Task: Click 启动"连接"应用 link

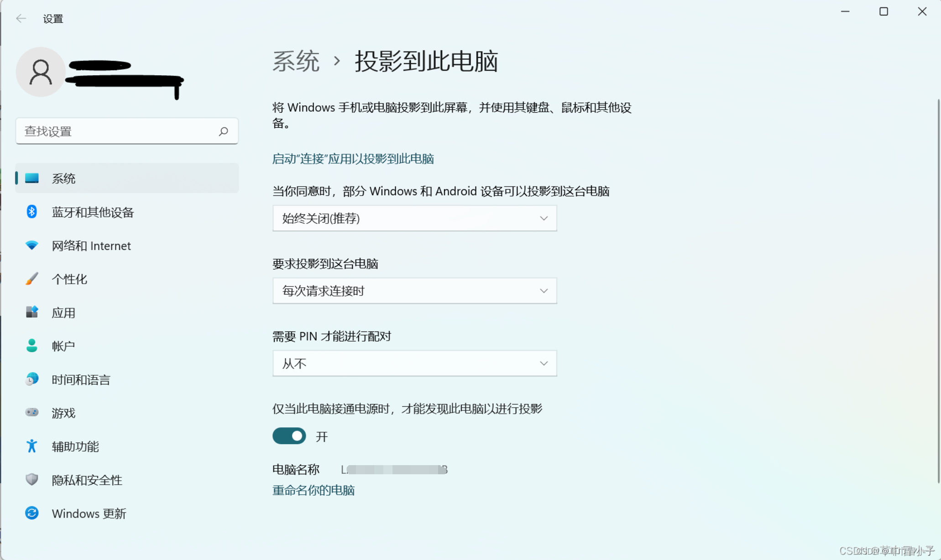Action: pyautogui.click(x=353, y=159)
